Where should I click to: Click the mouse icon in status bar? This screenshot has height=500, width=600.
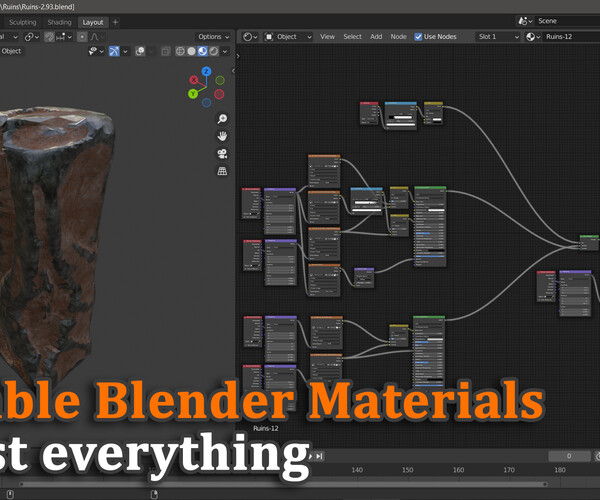pos(10,494)
